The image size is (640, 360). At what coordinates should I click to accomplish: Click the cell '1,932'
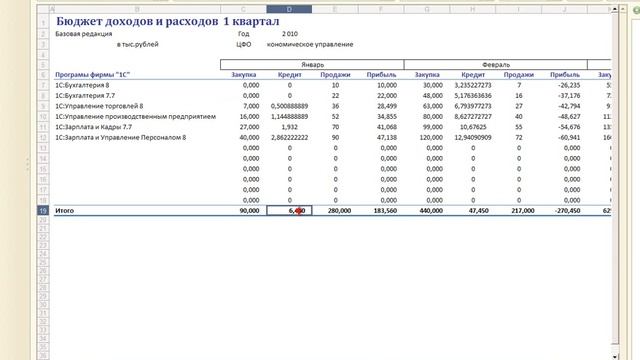[289, 127]
